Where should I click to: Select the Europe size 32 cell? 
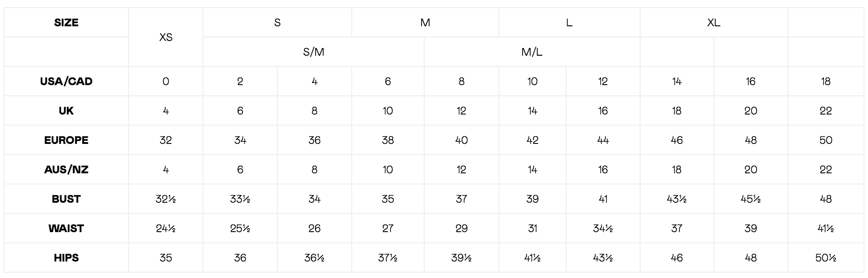(166, 140)
